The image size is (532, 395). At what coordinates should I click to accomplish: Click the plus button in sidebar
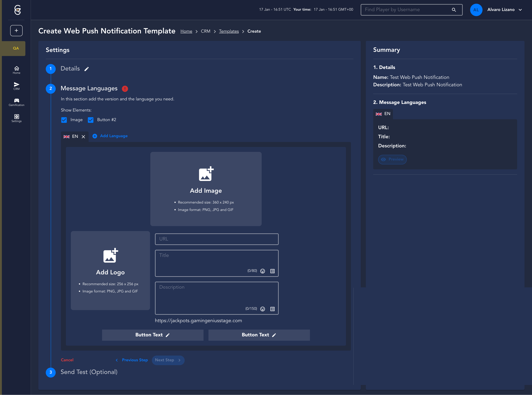tap(16, 31)
